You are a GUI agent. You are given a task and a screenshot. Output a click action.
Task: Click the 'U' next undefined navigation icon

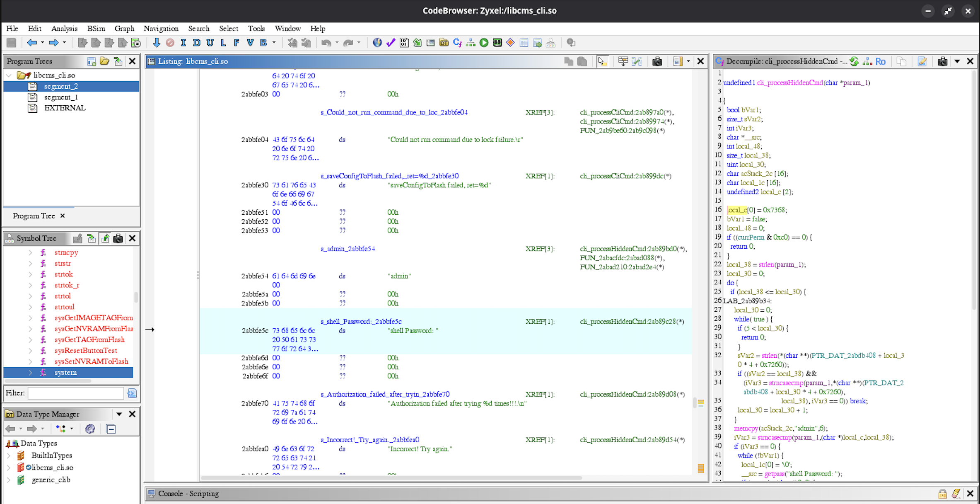click(x=210, y=43)
